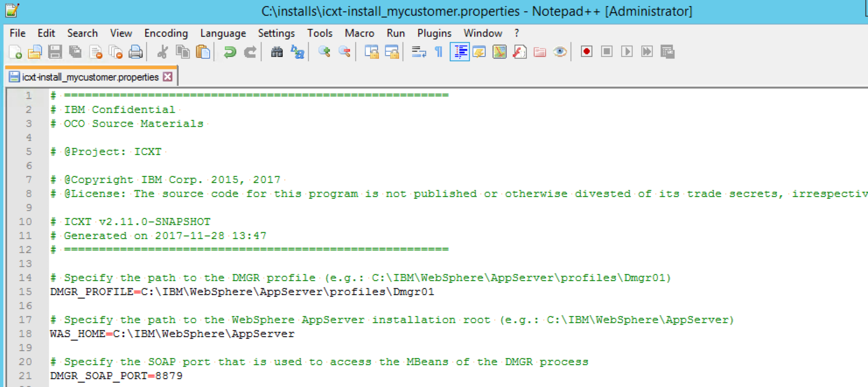Image resolution: width=868 pixels, height=387 pixels.
Task: Start macro recording red dot button
Action: [x=587, y=52]
